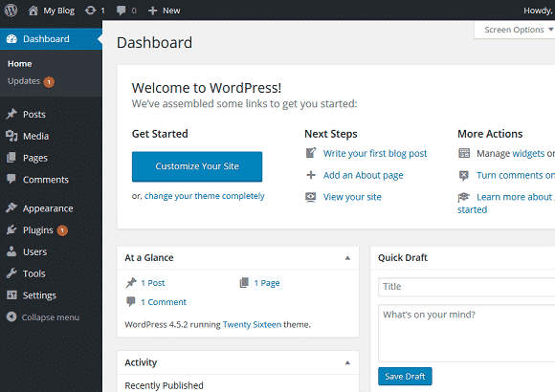Click the Media icon in sidebar
The height and width of the screenshot is (392, 555).
(11, 136)
